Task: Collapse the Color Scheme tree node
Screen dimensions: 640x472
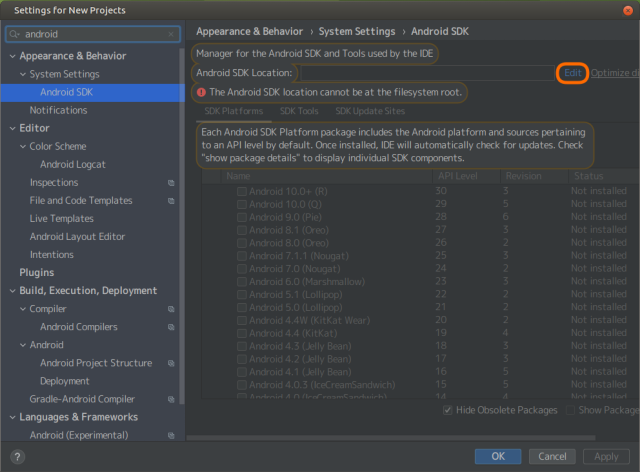Action: click(21, 146)
